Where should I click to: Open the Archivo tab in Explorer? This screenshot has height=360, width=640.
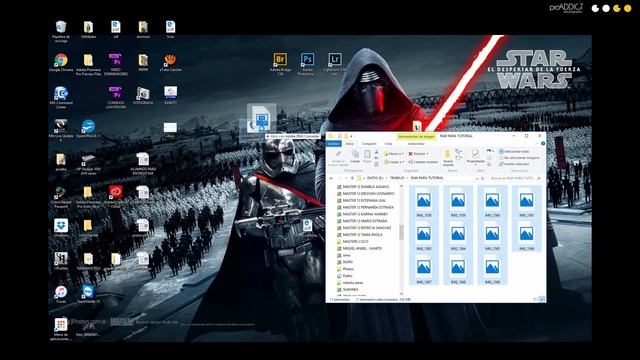[334, 144]
